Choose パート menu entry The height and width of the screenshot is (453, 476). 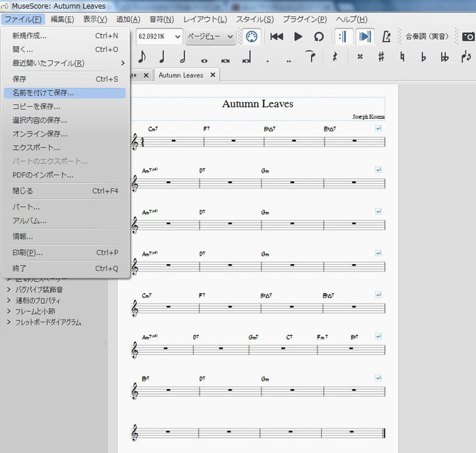[65, 207]
